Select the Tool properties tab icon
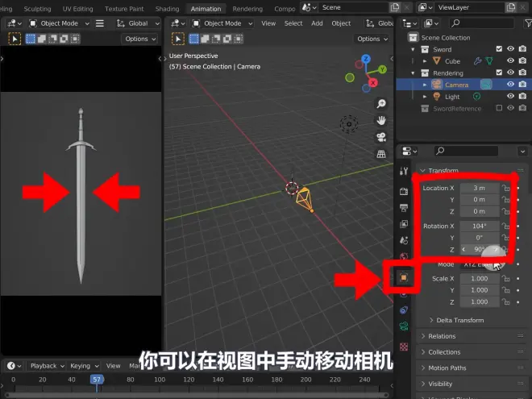 click(x=403, y=171)
